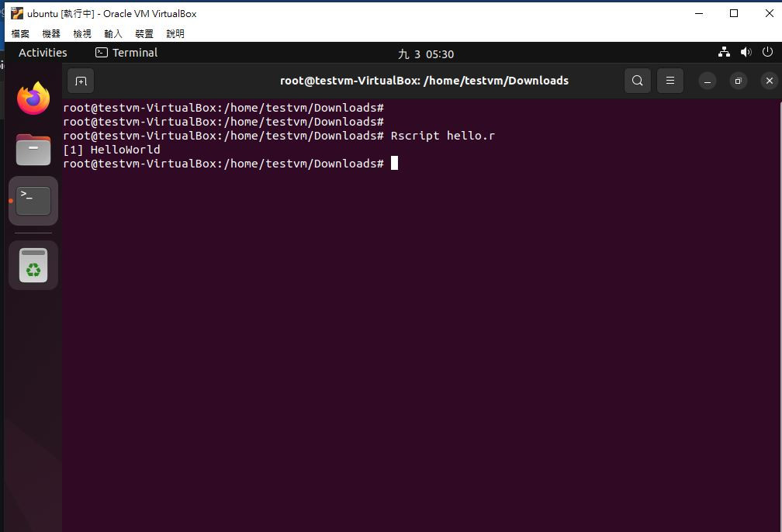Open the 說明 menu
This screenshot has height=532, width=782.
[175, 33]
